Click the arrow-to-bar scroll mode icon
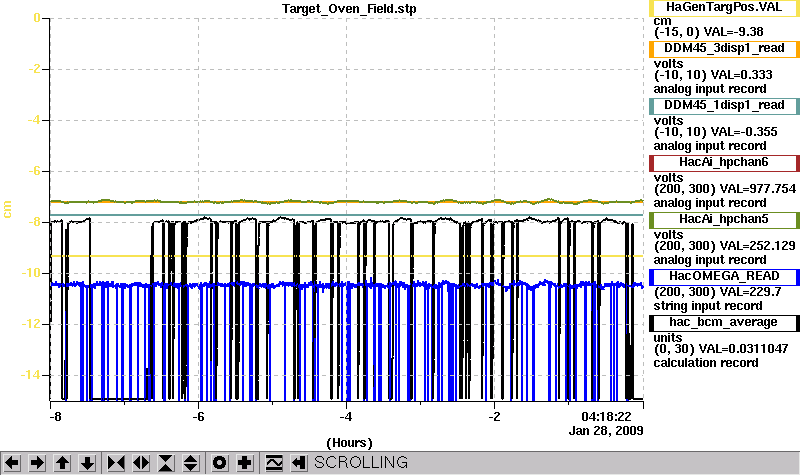 (x=299, y=463)
